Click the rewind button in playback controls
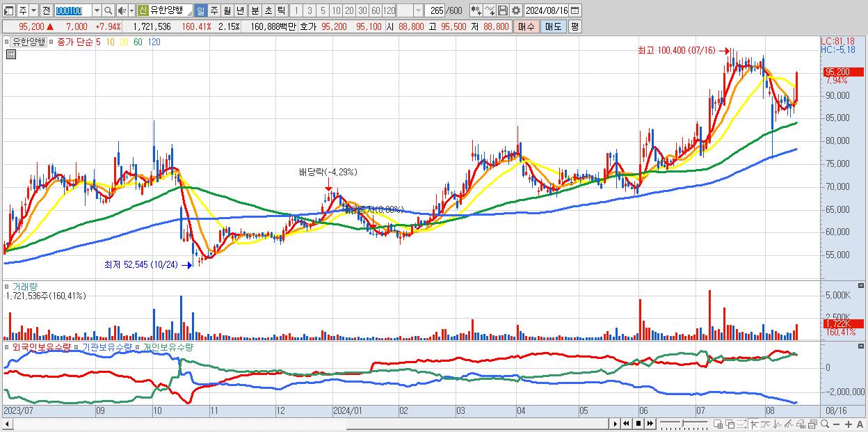 (626, 424)
